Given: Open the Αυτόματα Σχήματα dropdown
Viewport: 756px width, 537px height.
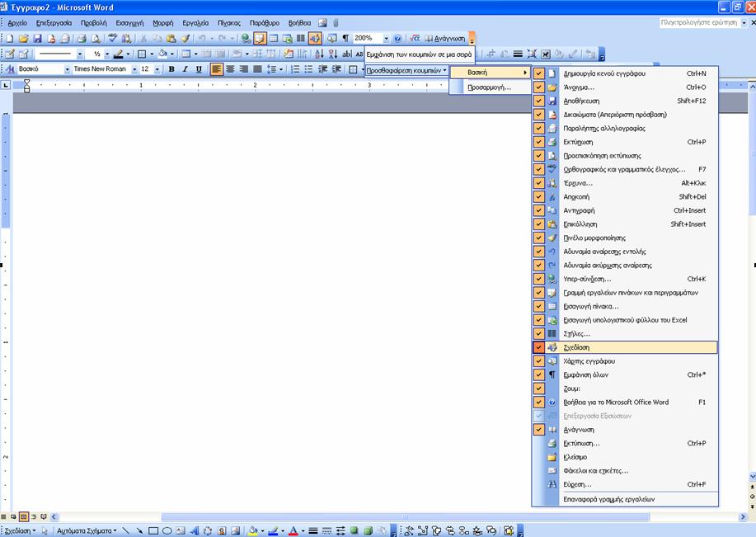Looking at the screenshot, I should 87,530.
